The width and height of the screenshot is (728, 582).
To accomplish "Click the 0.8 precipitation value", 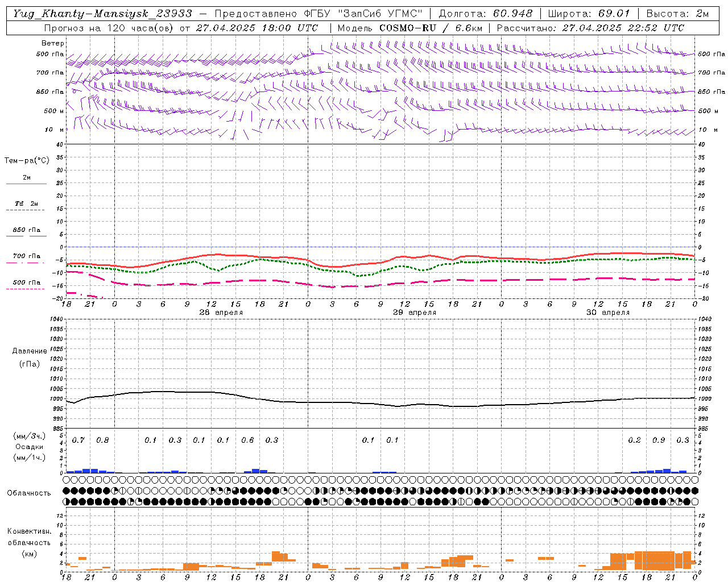I will [x=102, y=440].
